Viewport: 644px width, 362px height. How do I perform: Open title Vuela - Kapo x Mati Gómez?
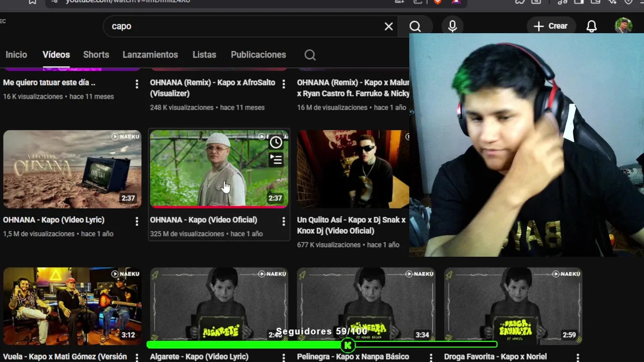tap(65, 356)
